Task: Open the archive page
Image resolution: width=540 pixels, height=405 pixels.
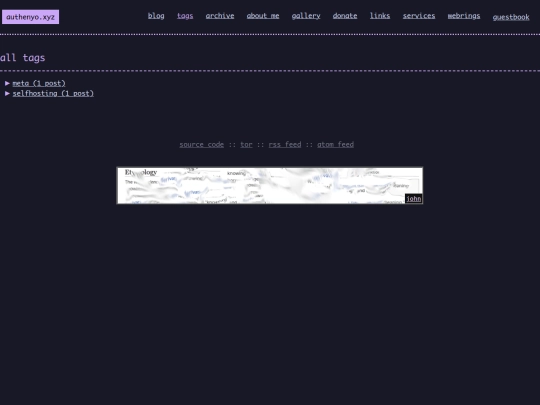Action: click(220, 16)
